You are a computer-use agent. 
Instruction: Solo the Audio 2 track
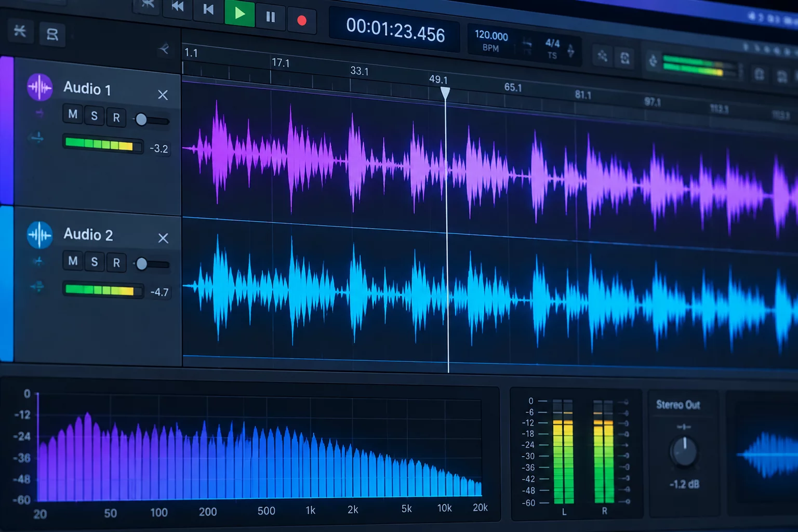point(95,262)
